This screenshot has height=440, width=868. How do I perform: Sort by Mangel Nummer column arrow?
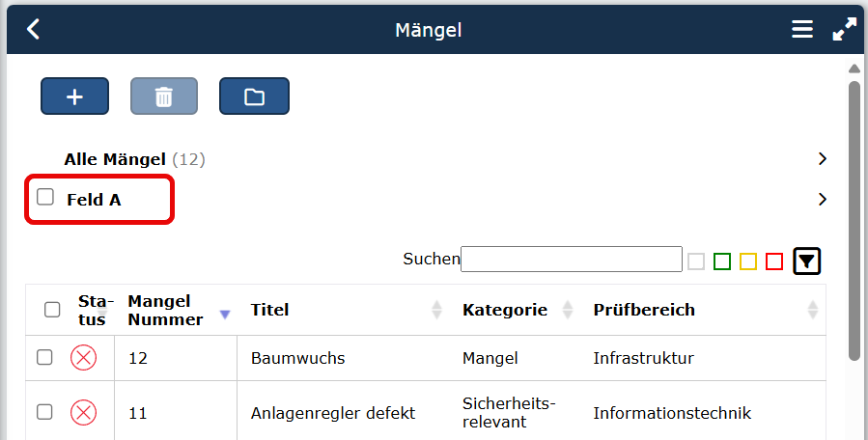225,315
